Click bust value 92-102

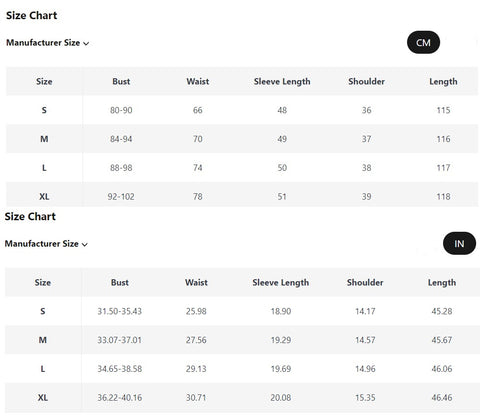121,197
